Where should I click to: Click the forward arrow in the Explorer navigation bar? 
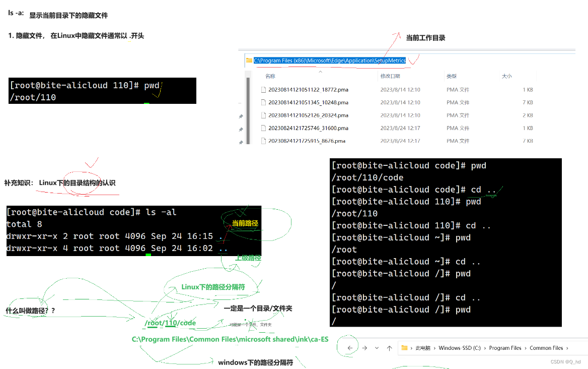[364, 348]
